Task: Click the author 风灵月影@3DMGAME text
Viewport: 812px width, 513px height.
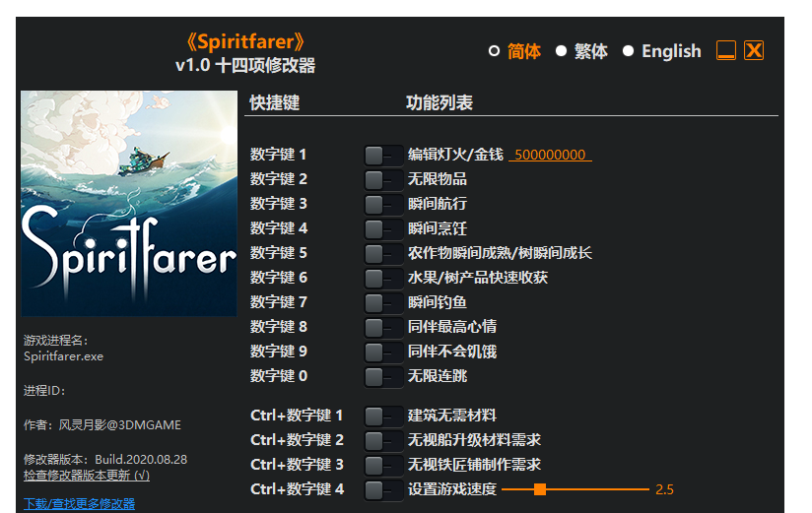Action: (119, 425)
